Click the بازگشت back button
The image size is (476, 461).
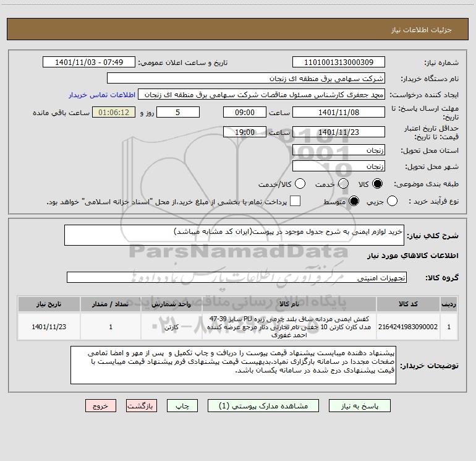tap(142, 406)
